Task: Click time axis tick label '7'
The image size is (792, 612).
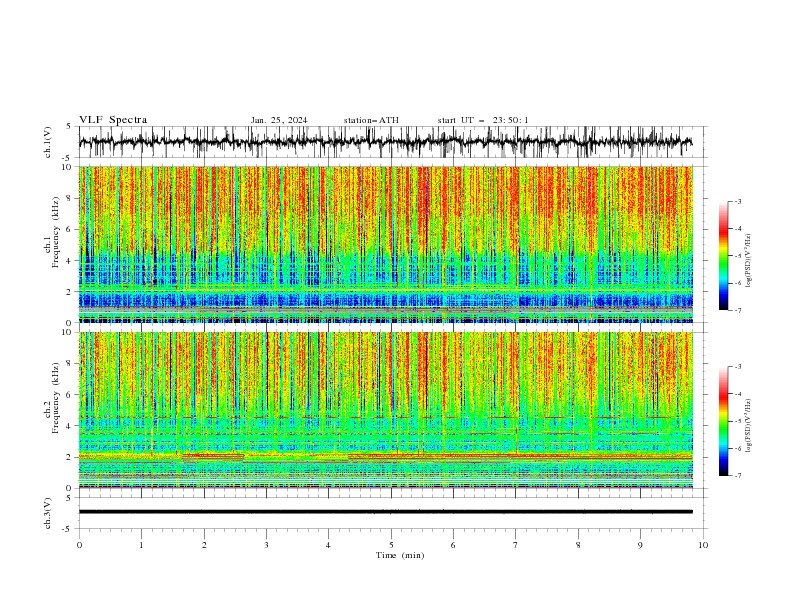Action: (x=516, y=545)
